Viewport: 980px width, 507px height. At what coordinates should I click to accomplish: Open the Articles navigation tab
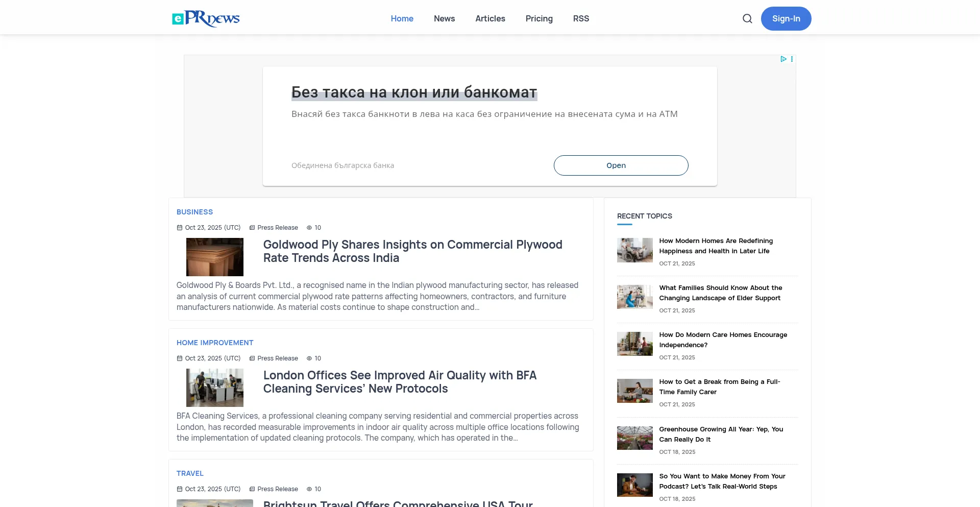click(x=490, y=19)
